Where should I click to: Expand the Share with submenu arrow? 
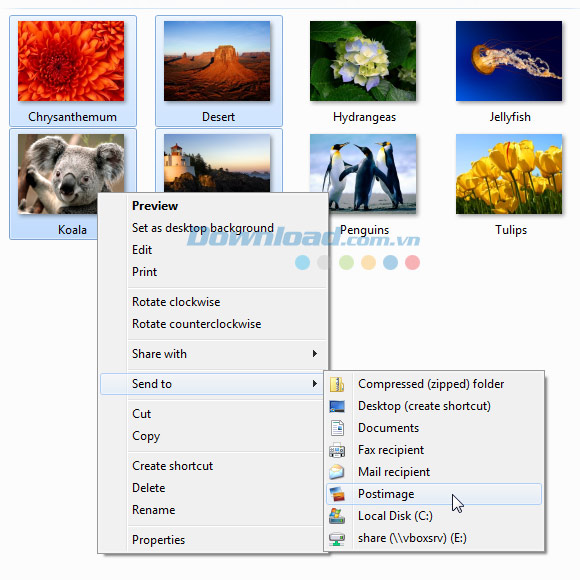tap(314, 354)
